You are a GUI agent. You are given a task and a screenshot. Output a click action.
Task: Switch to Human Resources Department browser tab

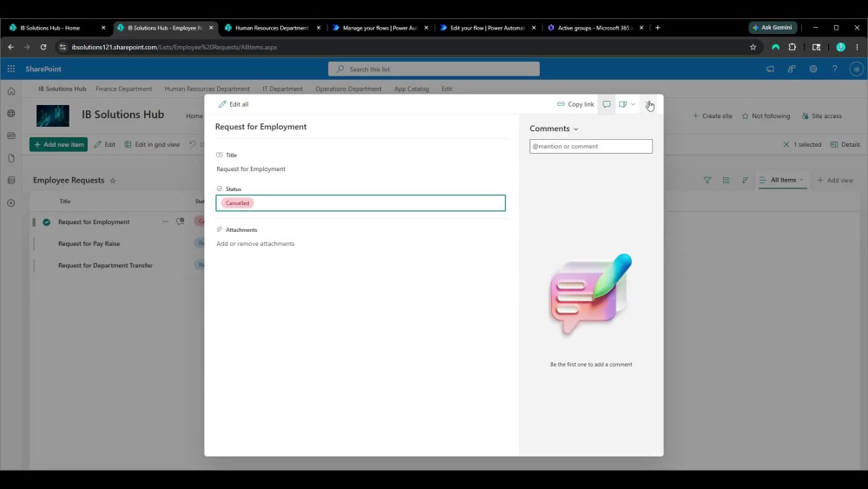click(x=271, y=28)
